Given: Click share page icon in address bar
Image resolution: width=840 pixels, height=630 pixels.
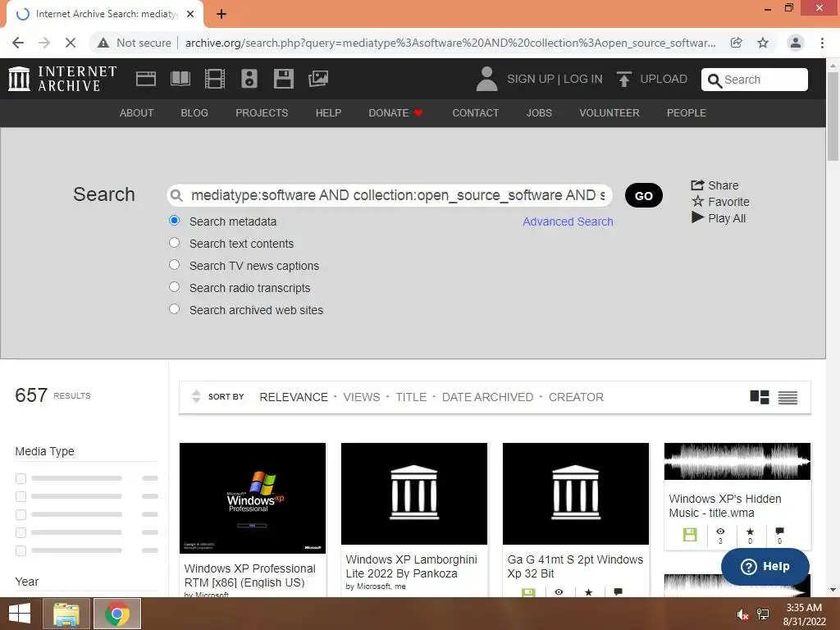Looking at the screenshot, I should tap(737, 43).
